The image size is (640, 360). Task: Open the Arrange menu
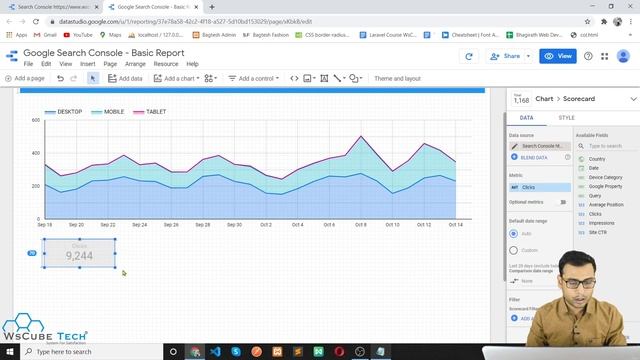pos(135,64)
